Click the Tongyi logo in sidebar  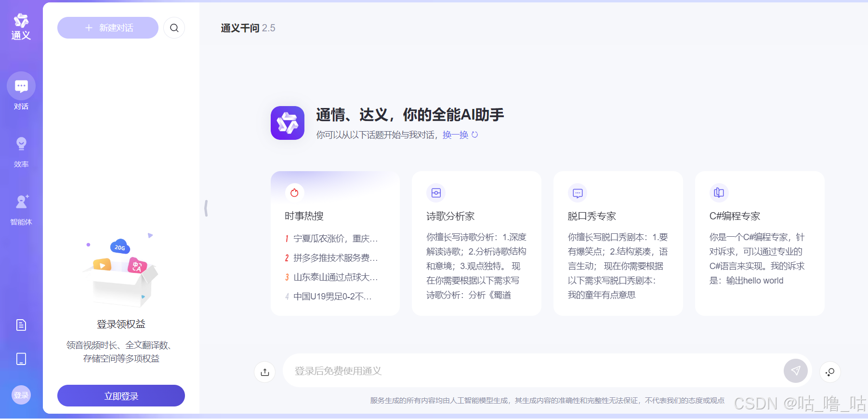coord(21,27)
